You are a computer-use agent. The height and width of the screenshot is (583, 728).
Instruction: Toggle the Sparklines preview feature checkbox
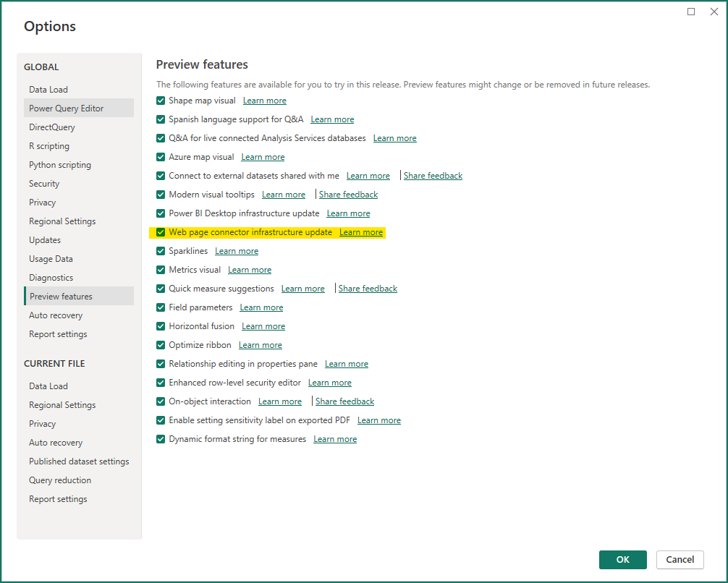coord(161,251)
